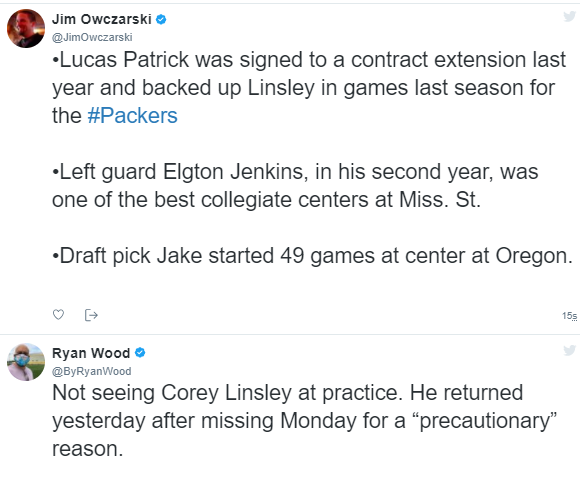Open the @JimOwczarski handle

[x=92, y=37]
